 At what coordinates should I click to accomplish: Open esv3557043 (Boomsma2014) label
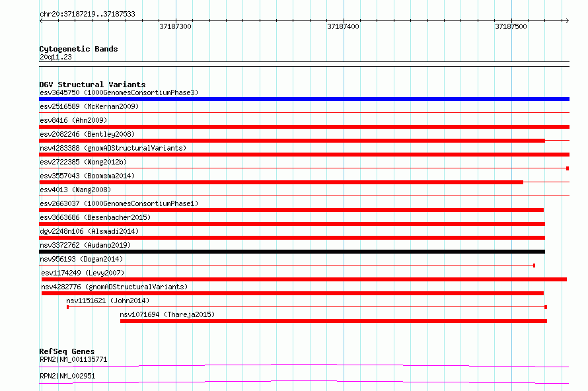click(87, 176)
